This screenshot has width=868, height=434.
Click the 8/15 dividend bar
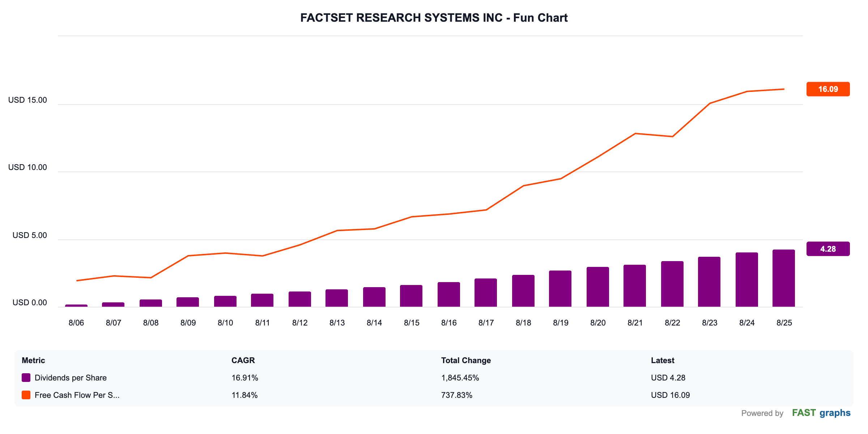point(411,296)
